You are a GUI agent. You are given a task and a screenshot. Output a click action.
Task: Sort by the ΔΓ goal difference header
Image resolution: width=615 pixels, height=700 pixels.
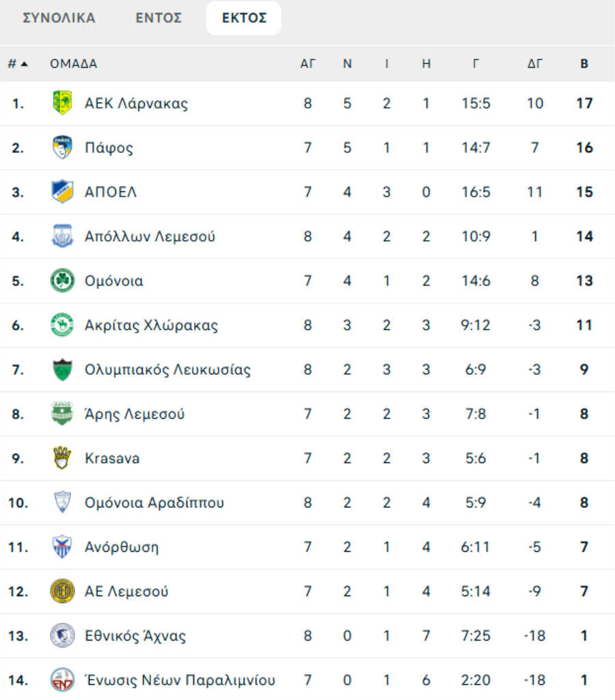tap(535, 64)
